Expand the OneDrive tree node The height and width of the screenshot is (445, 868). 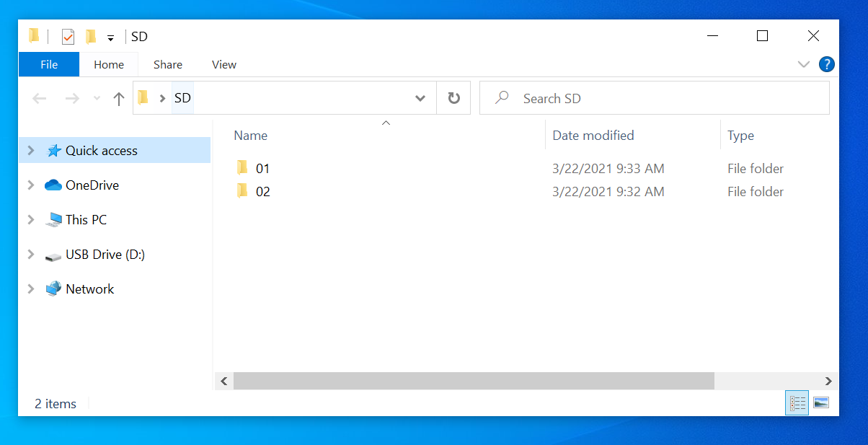(x=30, y=185)
